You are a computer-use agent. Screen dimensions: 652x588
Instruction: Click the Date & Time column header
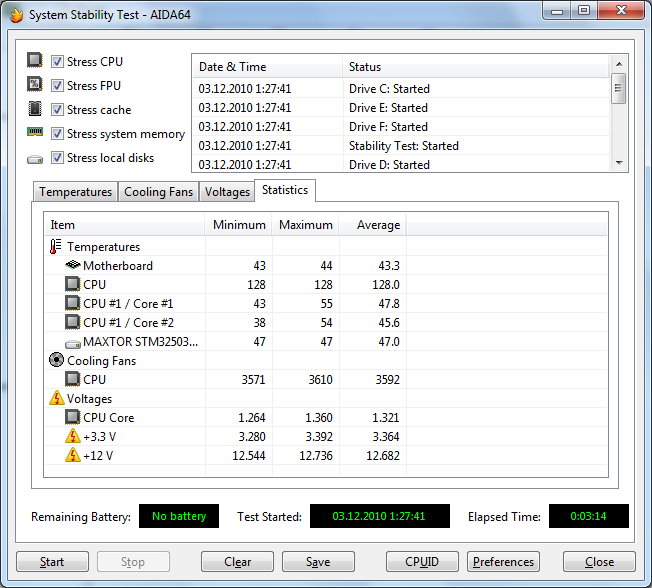pos(268,67)
